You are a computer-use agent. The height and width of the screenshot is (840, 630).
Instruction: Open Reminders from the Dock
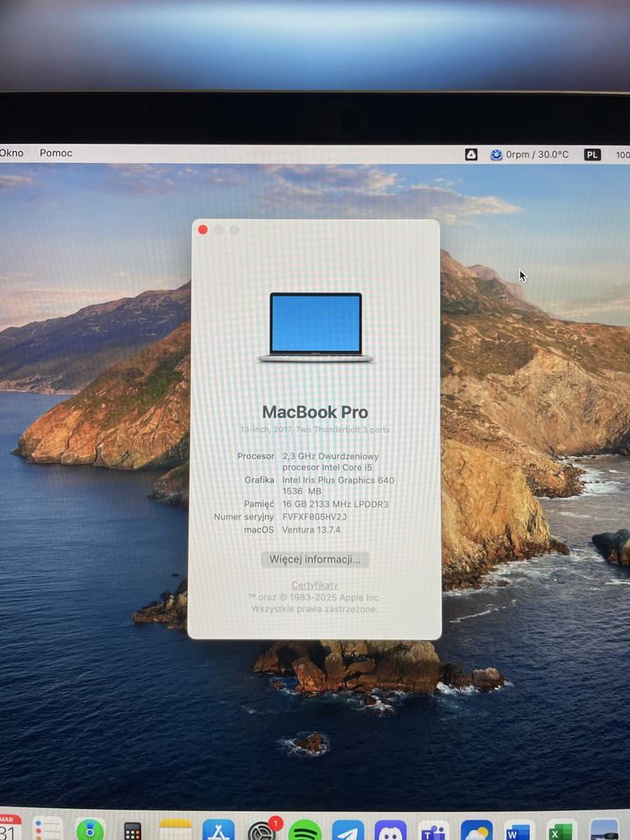[x=48, y=829]
